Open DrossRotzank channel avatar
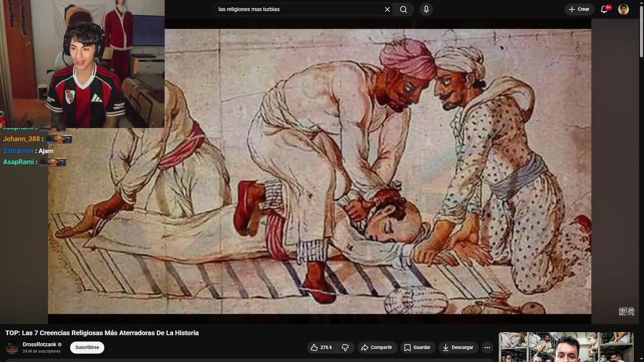This screenshot has height=362, width=644. (x=12, y=347)
